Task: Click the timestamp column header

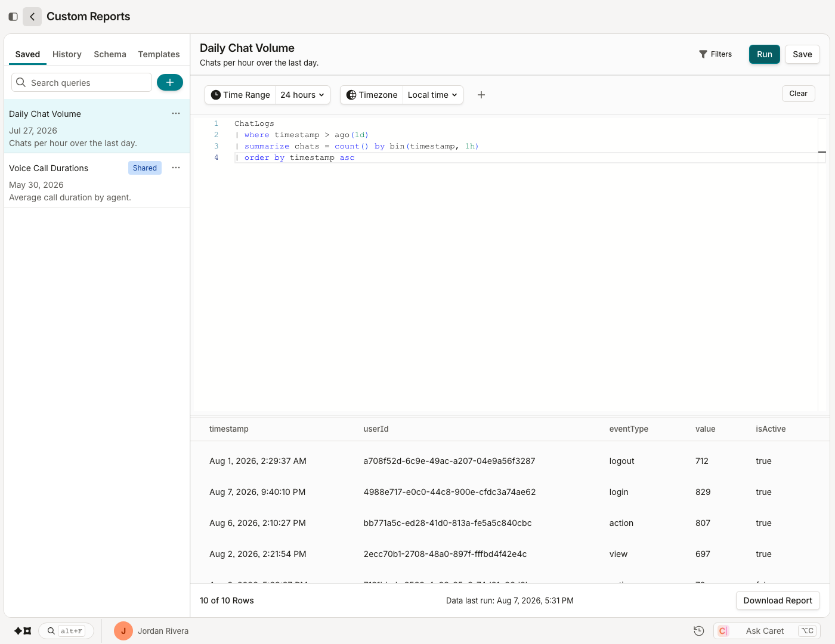Action: [229, 429]
